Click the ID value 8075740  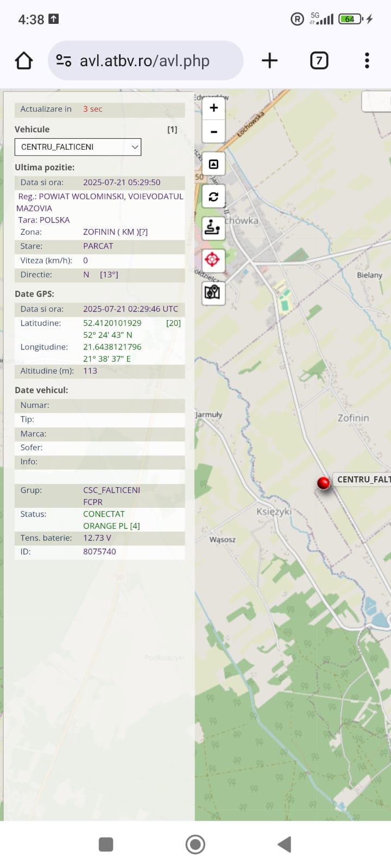(x=99, y=552)
